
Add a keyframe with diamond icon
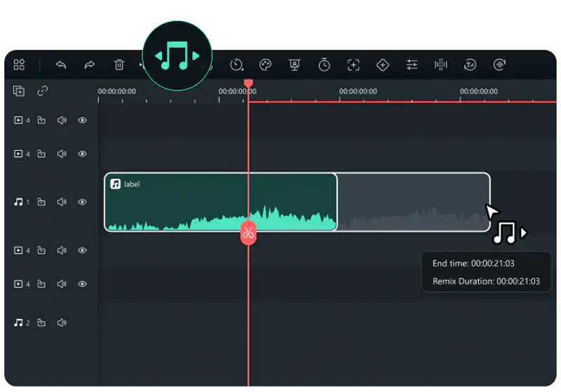(x=382, y=65)
